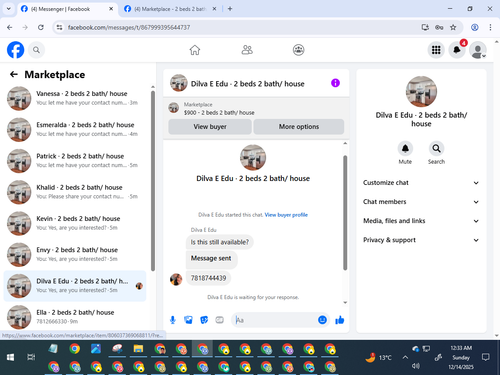Open Esmeralda's conversation
The image size is (500, 375).
(x=75, y=129)
